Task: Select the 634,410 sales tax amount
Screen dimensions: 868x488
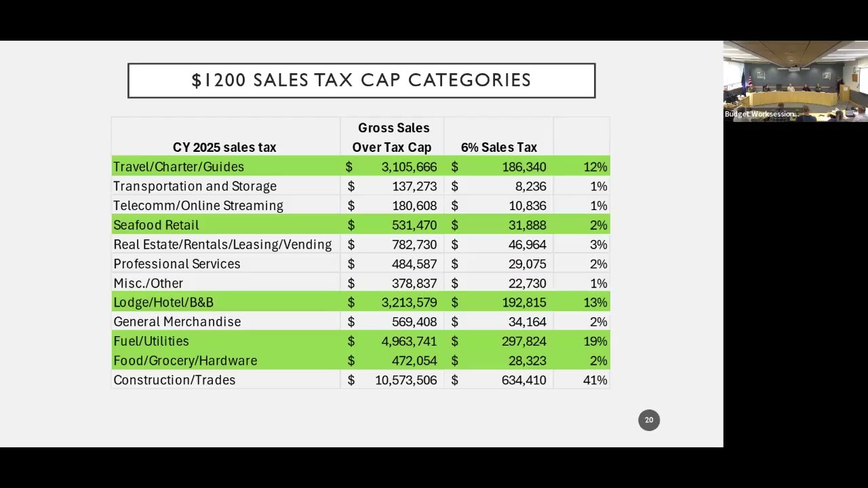Action: click(x=524, y=380)
